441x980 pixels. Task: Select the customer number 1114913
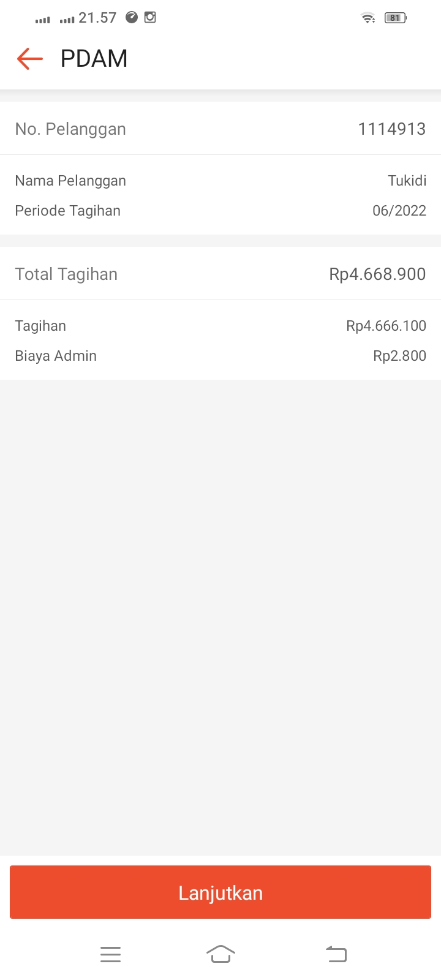[391, 129]
